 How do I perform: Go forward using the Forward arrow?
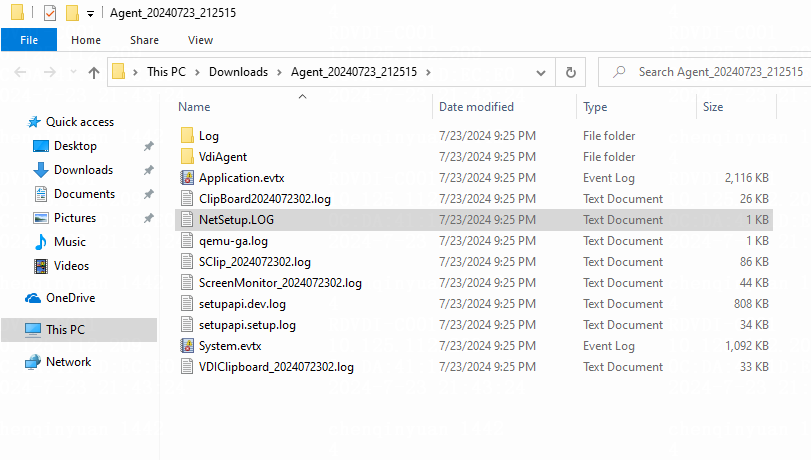50,72
